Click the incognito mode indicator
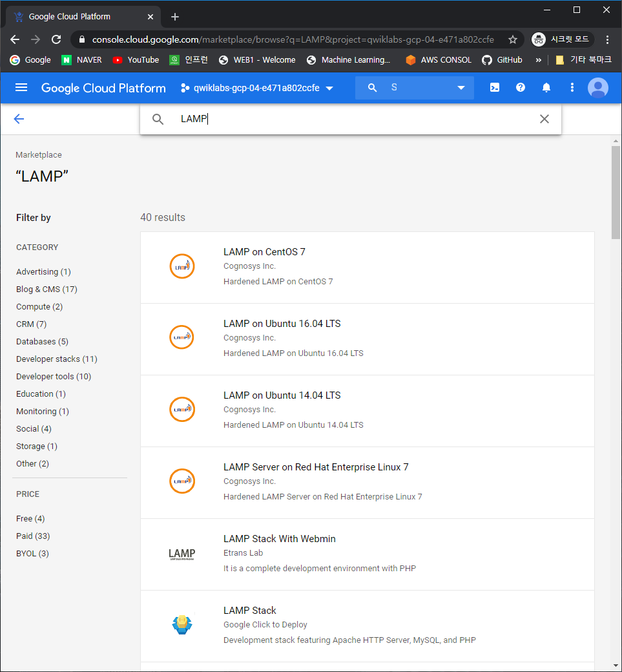This screenshot has width=622, height=672. click(x=563, y=39)
